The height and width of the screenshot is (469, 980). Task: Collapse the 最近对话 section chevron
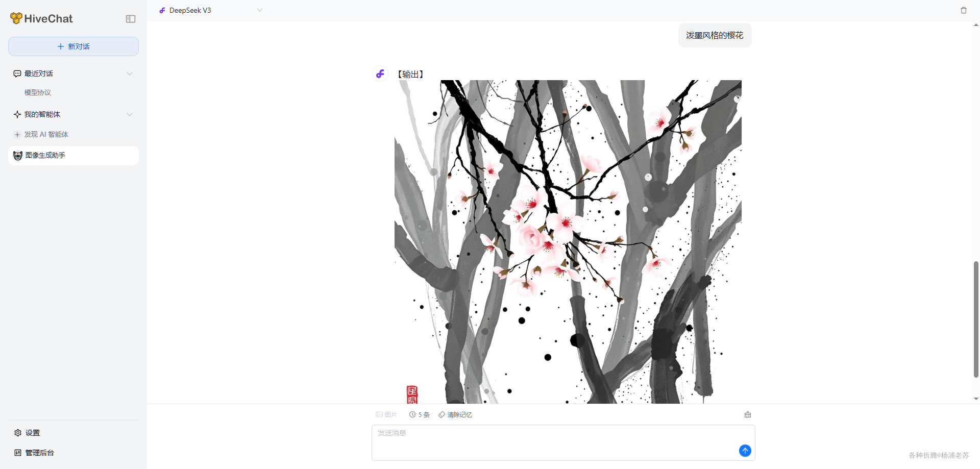(130, 73)
